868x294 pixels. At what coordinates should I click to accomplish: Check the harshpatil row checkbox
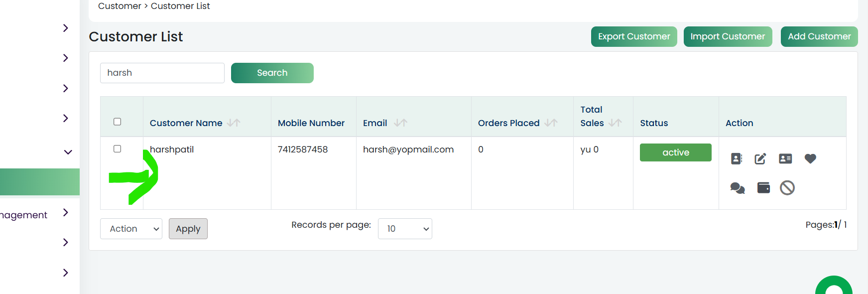coord(118,148)
